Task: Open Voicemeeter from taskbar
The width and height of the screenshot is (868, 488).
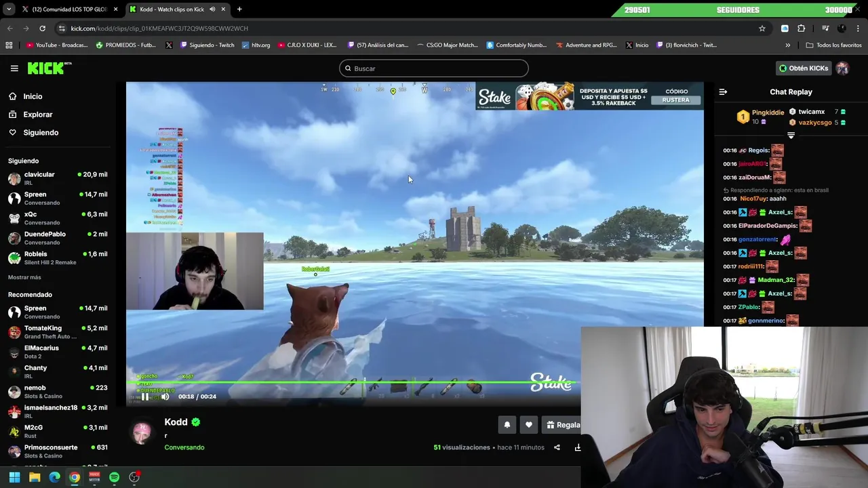Action: coord(94,477)
